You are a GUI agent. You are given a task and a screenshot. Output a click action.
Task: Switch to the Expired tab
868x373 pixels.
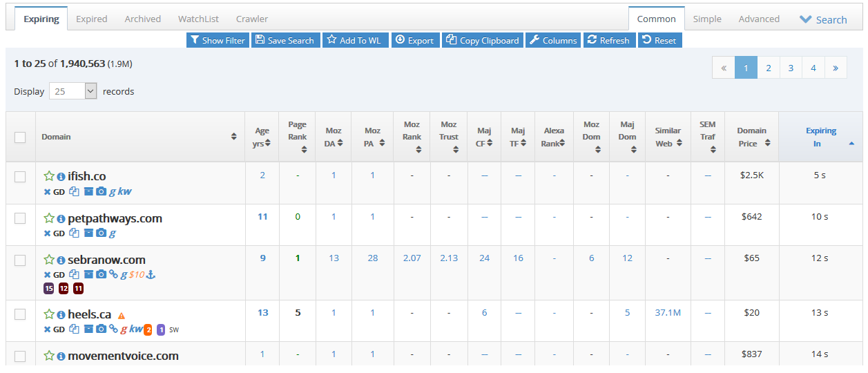91,19
